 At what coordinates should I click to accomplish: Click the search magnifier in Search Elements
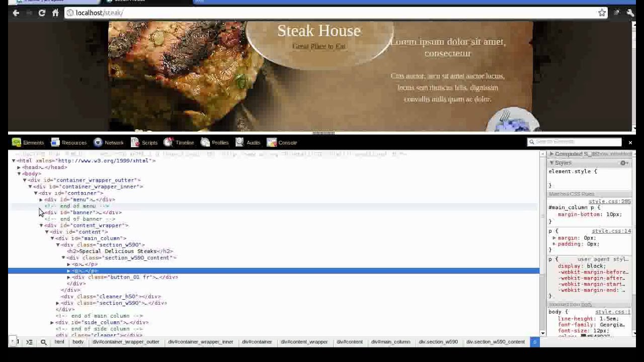(x=531, y=142)
